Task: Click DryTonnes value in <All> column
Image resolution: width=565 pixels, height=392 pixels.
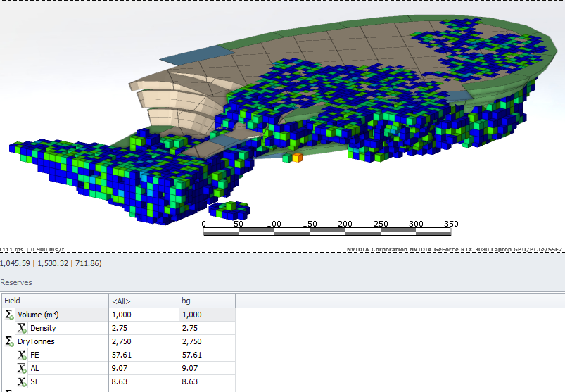Action: pos(144,341)
